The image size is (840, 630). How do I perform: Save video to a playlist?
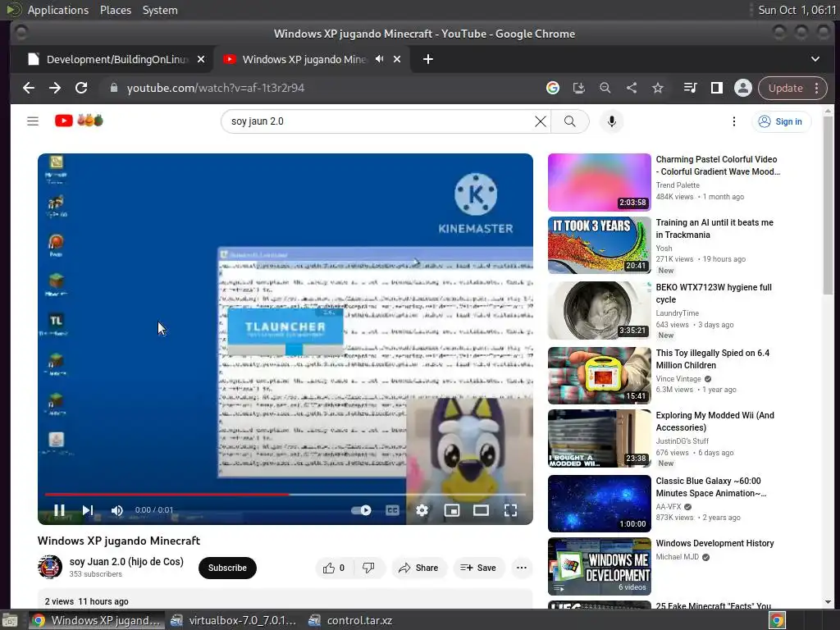[x=478, y=568]
